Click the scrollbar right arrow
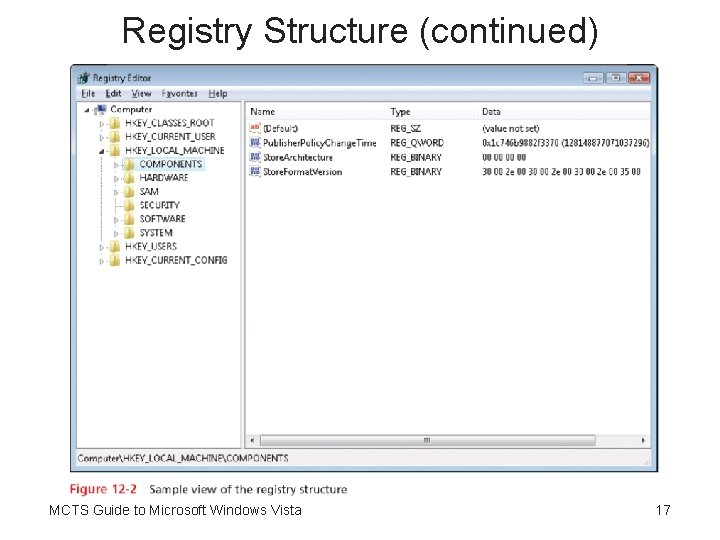Screen dimensions: 720x540 point(643,440)
